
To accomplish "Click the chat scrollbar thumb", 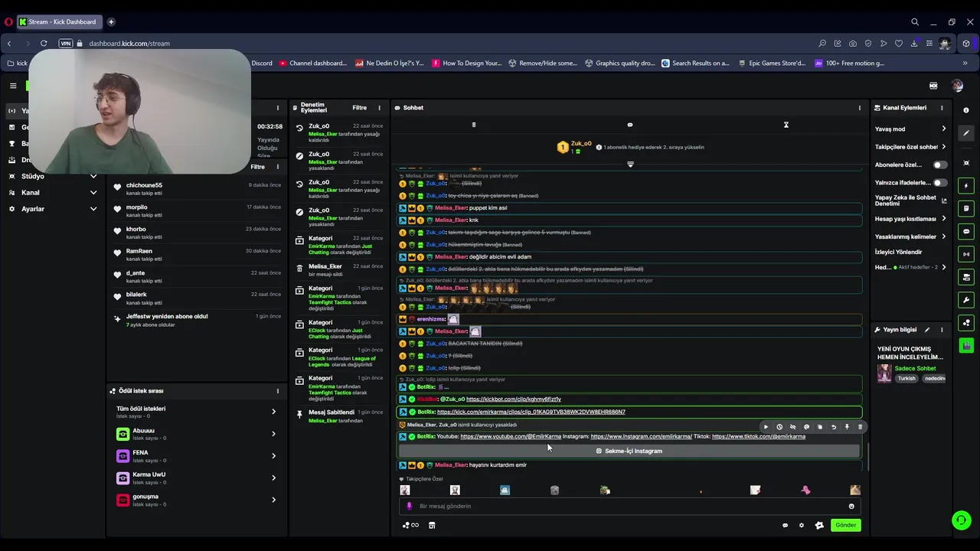I will [867, 457].
